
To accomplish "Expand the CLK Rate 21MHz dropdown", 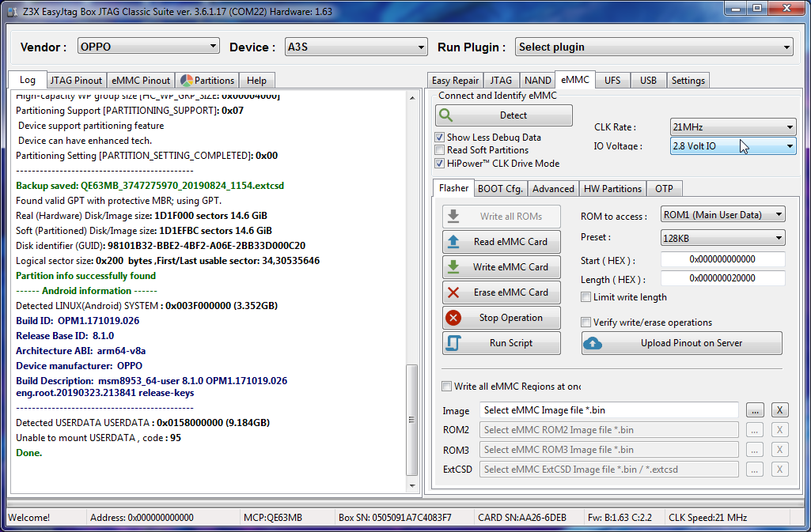I will 733,127.
